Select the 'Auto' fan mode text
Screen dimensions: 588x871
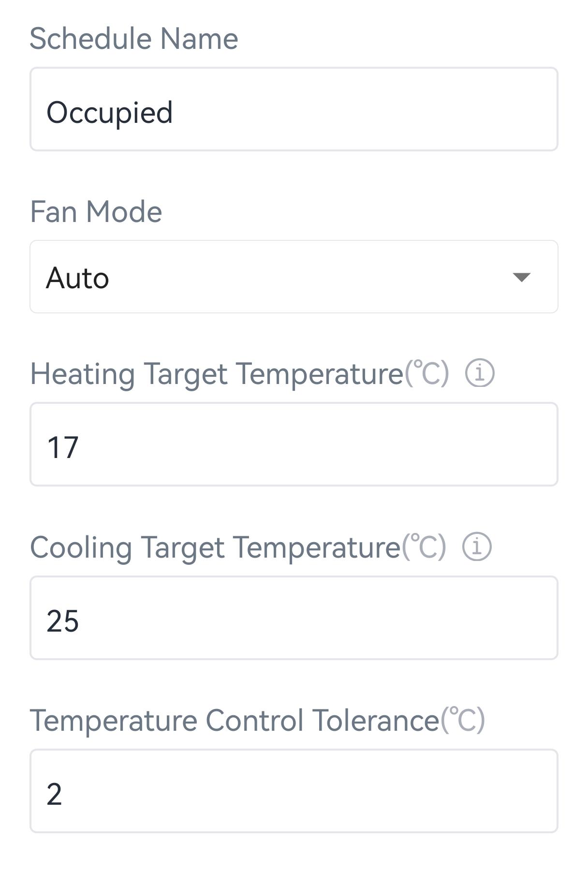tap(77, 278)
